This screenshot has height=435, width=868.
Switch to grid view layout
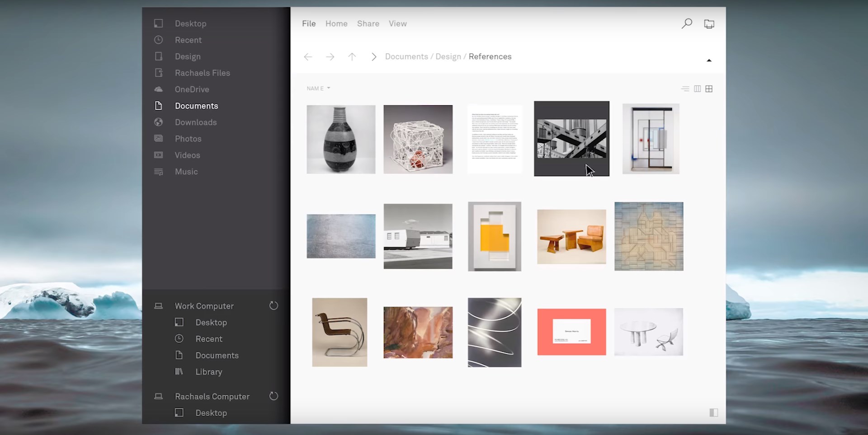709,89
